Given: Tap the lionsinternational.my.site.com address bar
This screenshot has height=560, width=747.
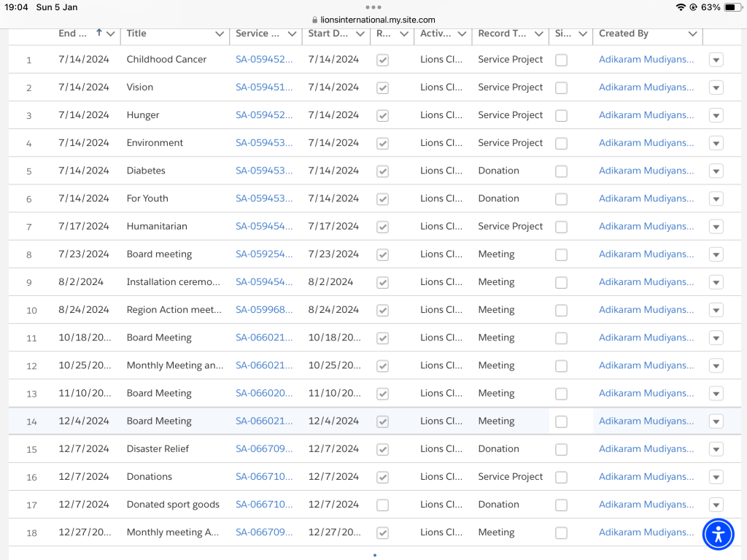Looking at the screenshot, I should coord(373,20).
